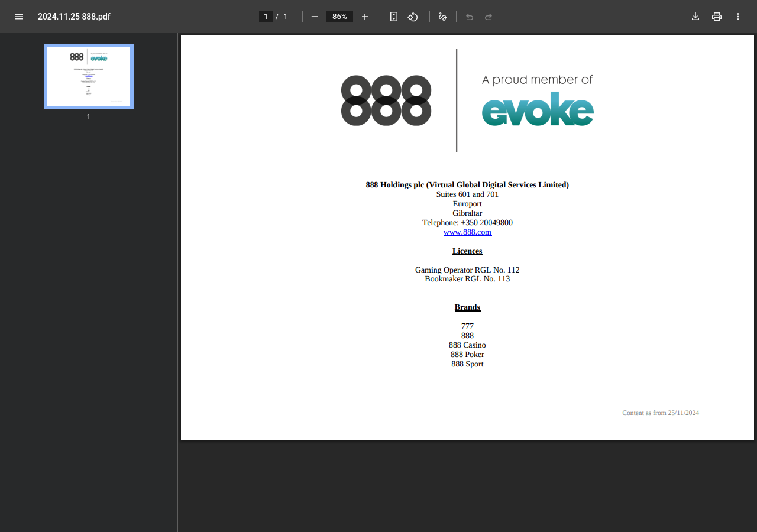Click the 888 logo in the document

[386, 100]
